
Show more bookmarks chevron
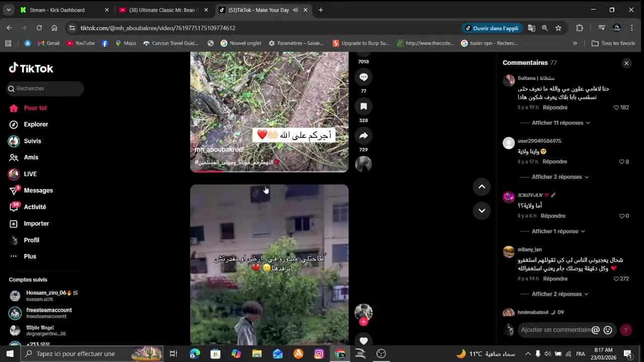pyautogui.click(x=575, y=43)
